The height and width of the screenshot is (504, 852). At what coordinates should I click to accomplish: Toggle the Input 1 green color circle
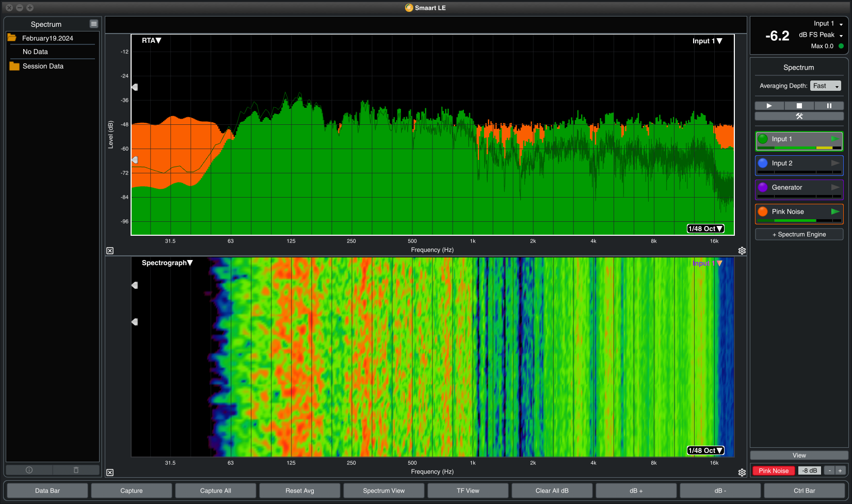[763, 139]
